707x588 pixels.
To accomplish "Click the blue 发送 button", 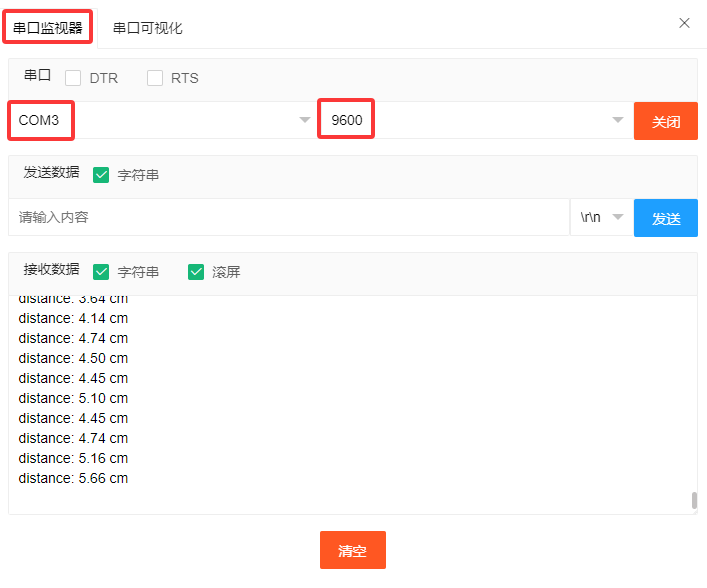I will [666, 218].
